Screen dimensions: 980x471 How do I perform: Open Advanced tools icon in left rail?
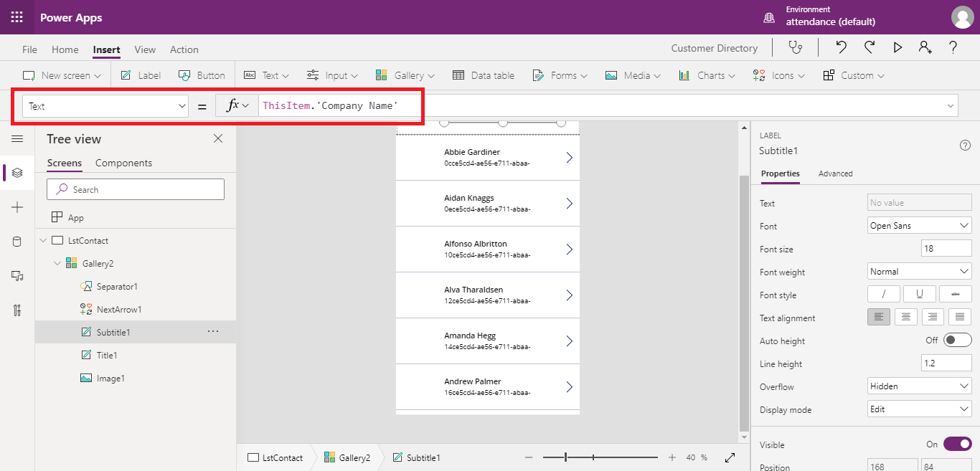click(17, 310)
